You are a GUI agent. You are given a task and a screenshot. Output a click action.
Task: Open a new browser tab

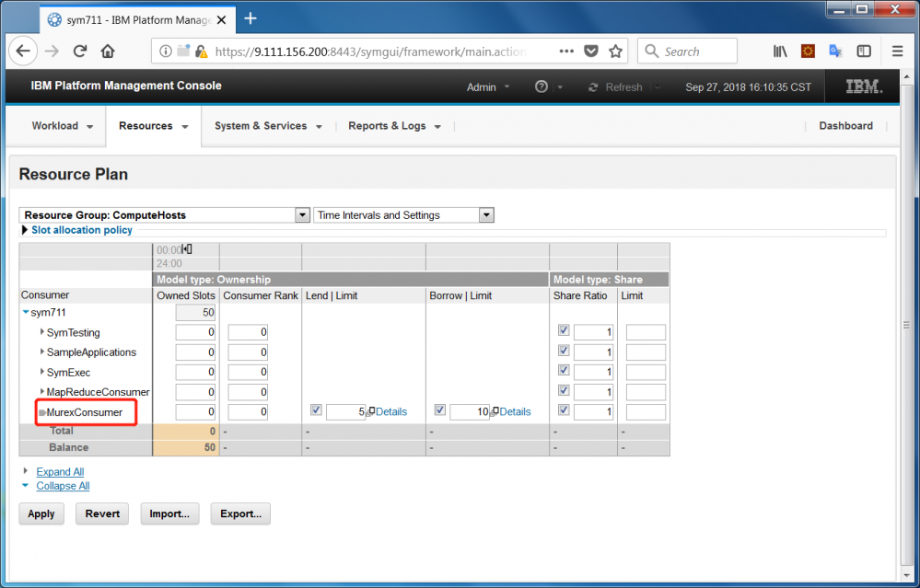pyautogui.click(x=250, y=18)
